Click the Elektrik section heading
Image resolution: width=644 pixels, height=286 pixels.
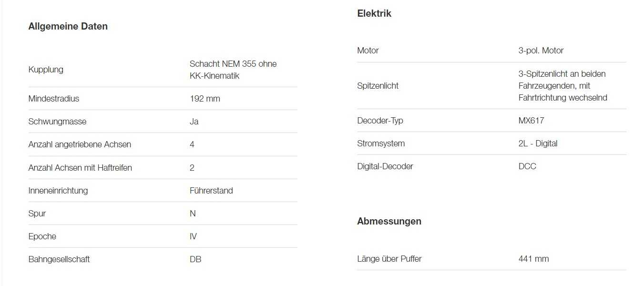pos(374,14)
